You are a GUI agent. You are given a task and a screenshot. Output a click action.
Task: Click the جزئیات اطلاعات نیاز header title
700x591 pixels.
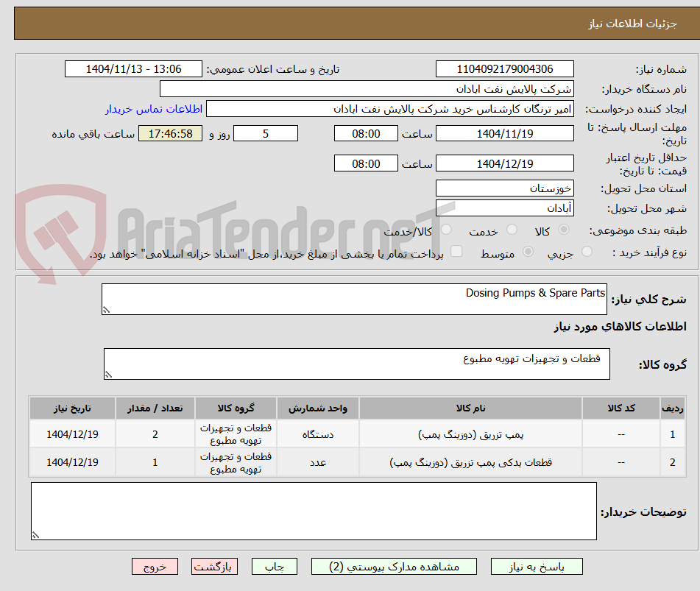(632, 24)
